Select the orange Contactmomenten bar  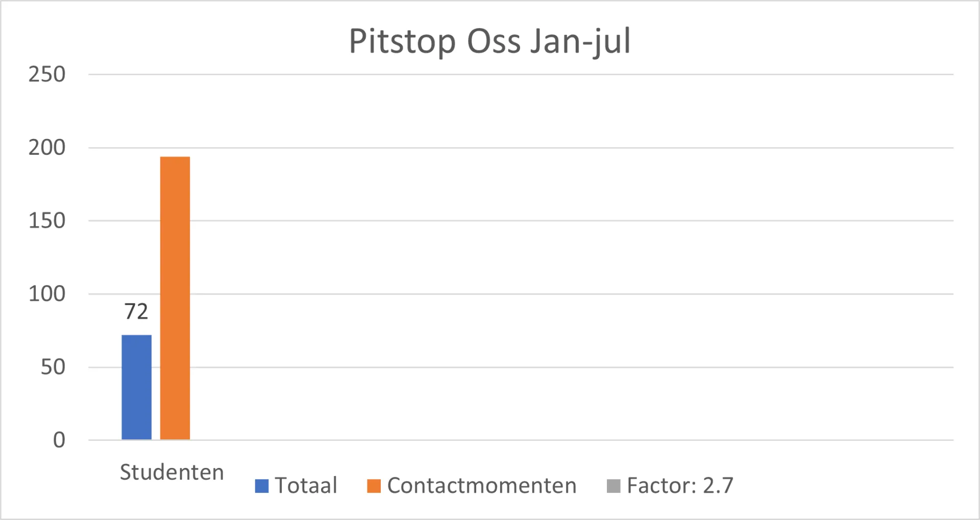point(175,298)
